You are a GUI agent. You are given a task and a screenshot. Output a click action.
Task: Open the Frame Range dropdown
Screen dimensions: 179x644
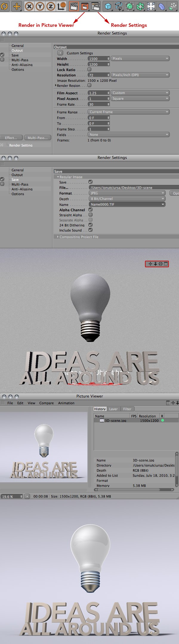pyautogui.click(x=129, y=112)
